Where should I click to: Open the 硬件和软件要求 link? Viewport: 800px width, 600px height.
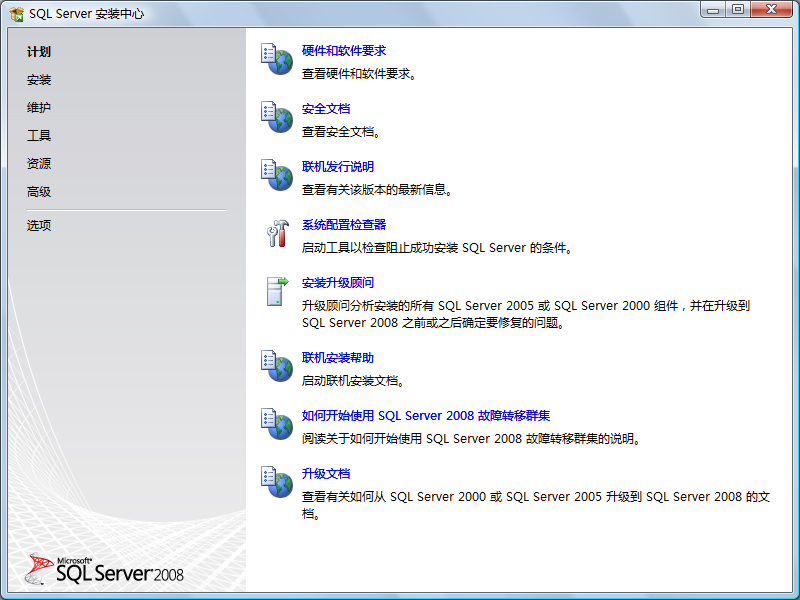coord(344,51)
